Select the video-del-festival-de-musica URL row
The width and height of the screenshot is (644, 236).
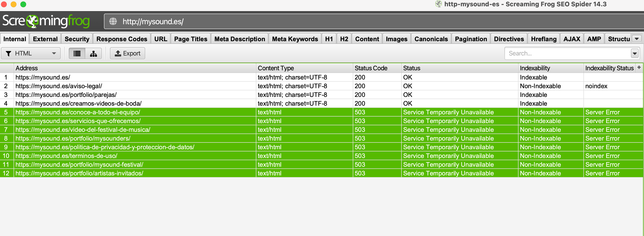click(322, 130)
